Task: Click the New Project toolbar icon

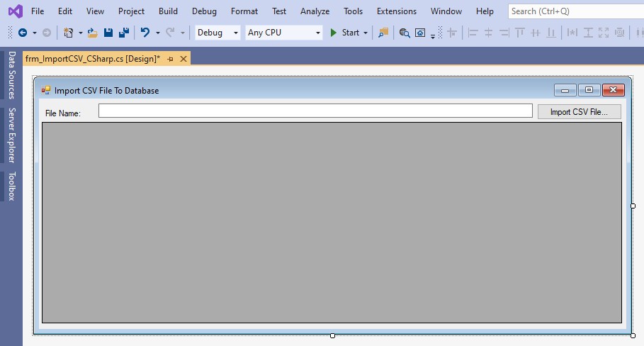Action: [69, 33]
